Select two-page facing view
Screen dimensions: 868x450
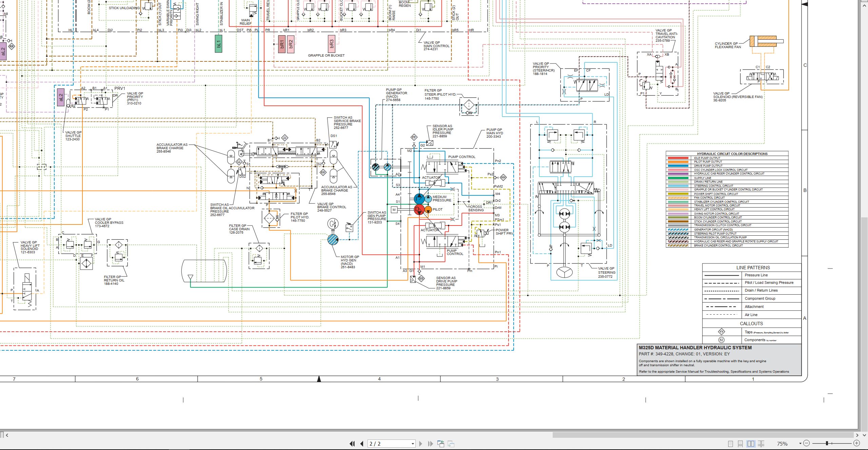coord(751,444)
